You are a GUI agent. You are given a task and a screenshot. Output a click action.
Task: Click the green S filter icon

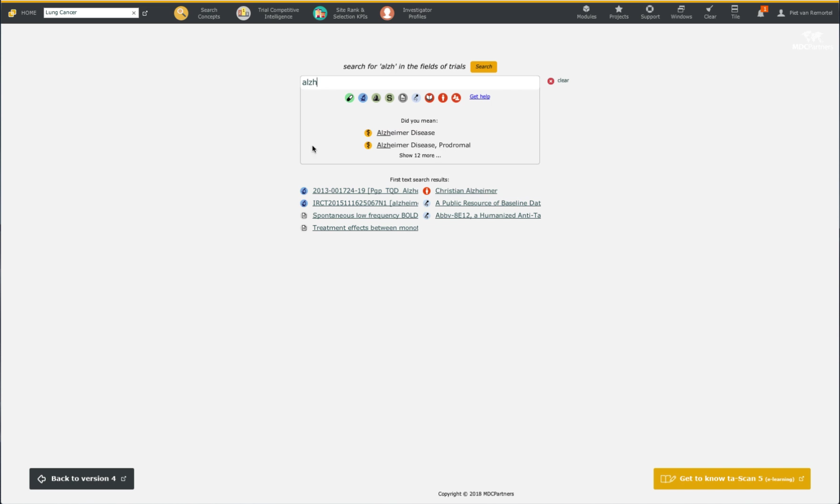389,98
